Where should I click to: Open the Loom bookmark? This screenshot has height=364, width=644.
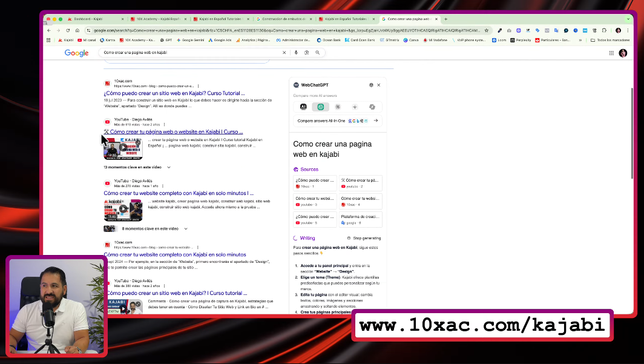pyautogui.click(x=499, y=40)
